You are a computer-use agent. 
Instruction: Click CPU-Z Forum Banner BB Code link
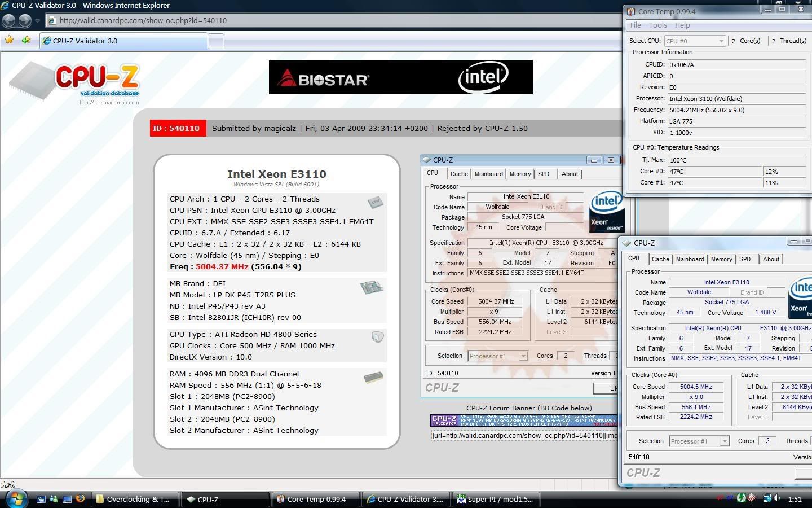(529, 408)
